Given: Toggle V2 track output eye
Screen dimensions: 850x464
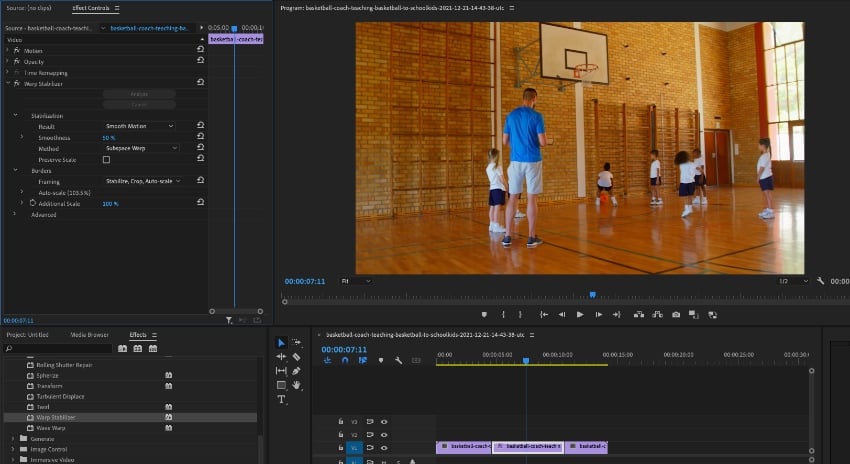Looking at the screenshot, I should point(384,435).
